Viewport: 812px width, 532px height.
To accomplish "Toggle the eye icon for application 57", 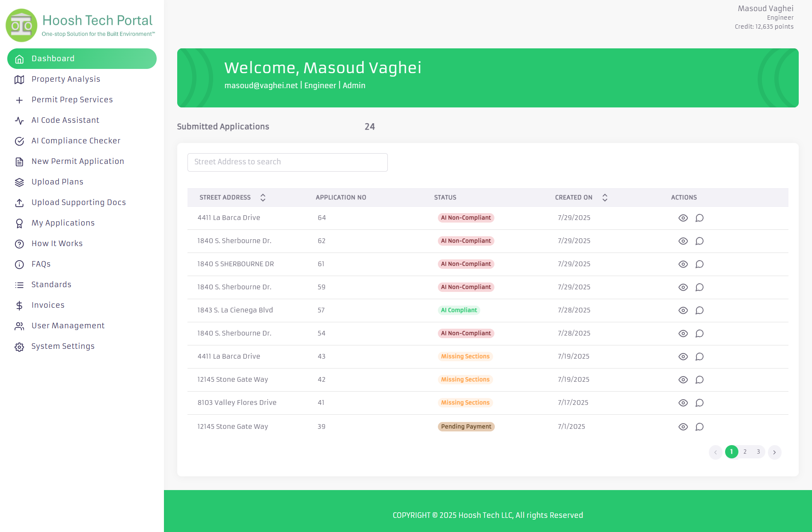I will pyautogui.click(x=683, y=310).
